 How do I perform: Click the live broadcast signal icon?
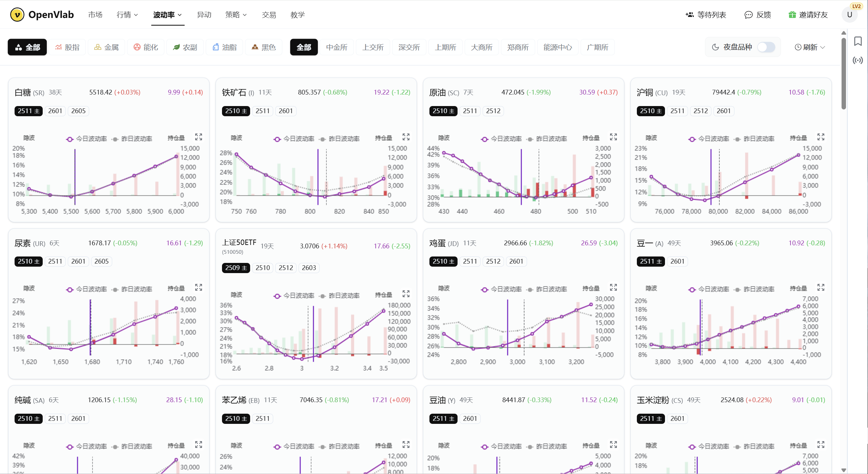point(858,61)
